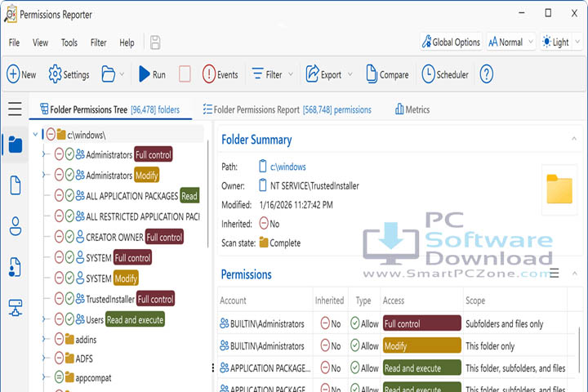Screen dimensions: 588x392
Task: Click the Export toolbar button
Action: click(323, 74)
